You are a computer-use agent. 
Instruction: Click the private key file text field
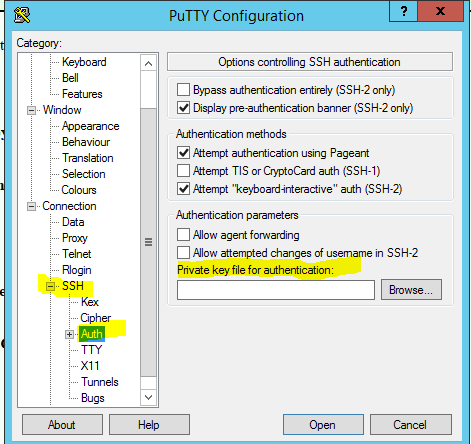(x=276, y=290)
